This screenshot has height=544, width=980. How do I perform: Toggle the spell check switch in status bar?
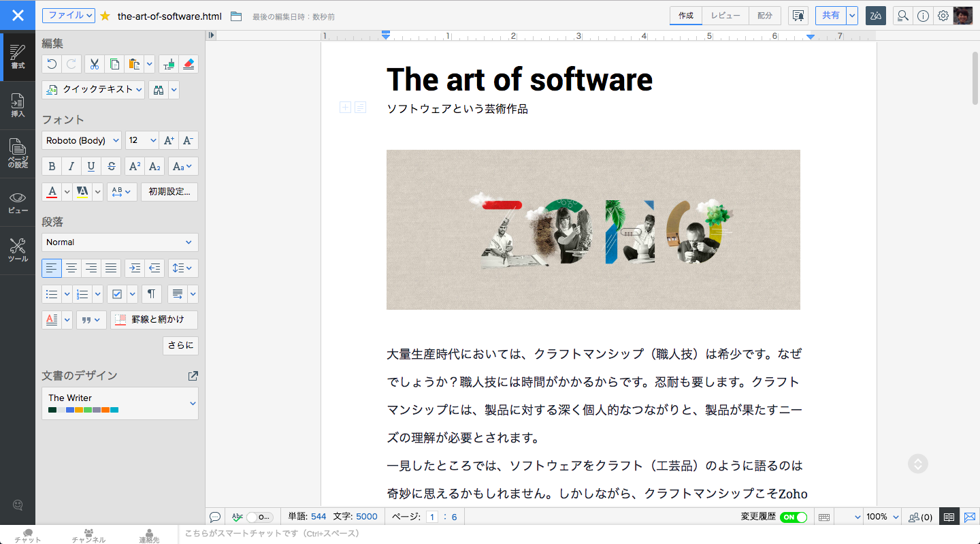tap(259, 517)
